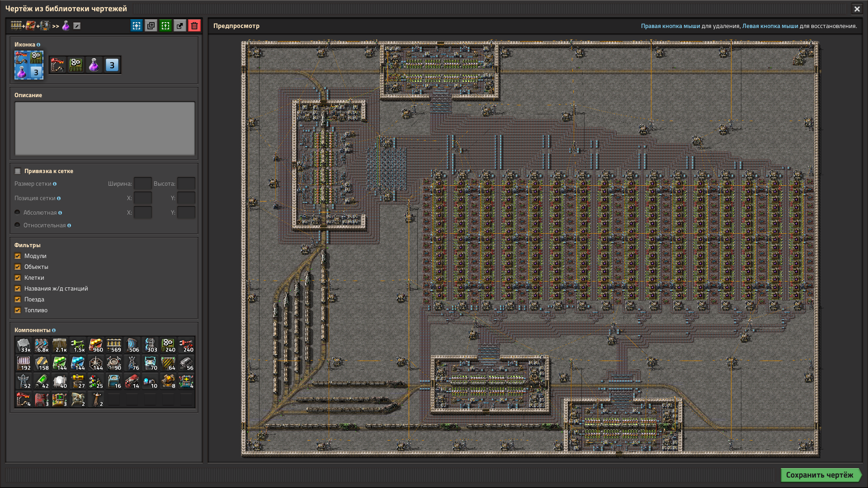This screenshot has height=488, width=868.
Task: Click into the Описание text area
Action: pyautogui.click(x=105, y=128)
